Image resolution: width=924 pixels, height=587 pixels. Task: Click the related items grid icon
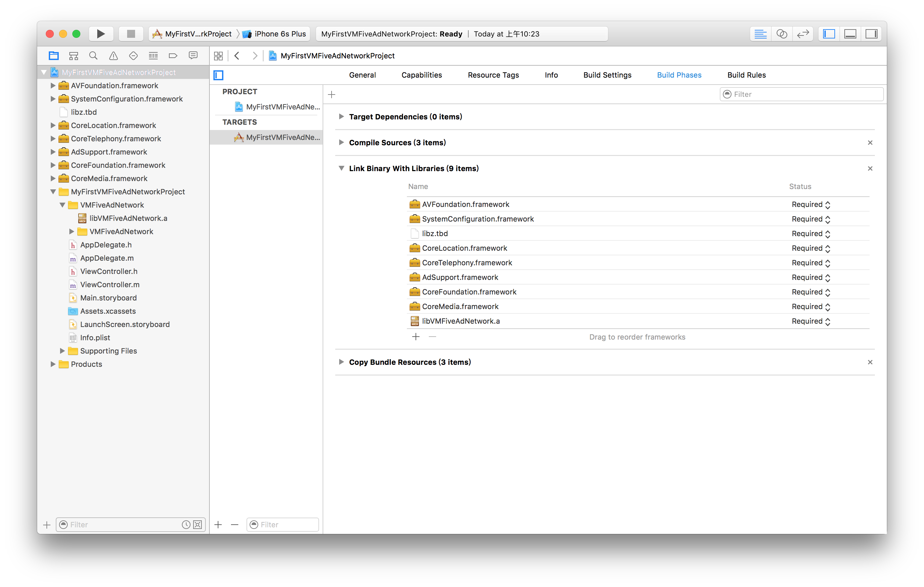218,56
